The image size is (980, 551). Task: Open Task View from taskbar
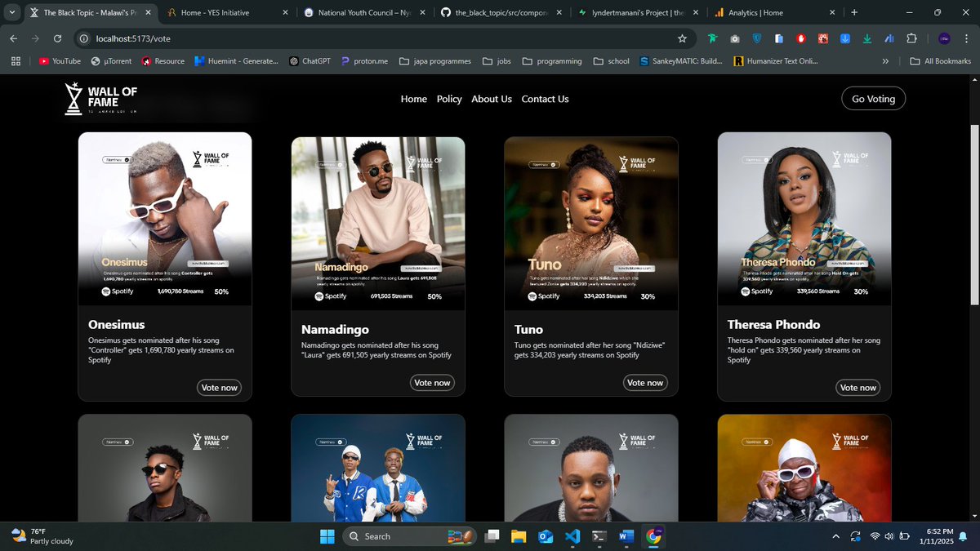[491, 536]
